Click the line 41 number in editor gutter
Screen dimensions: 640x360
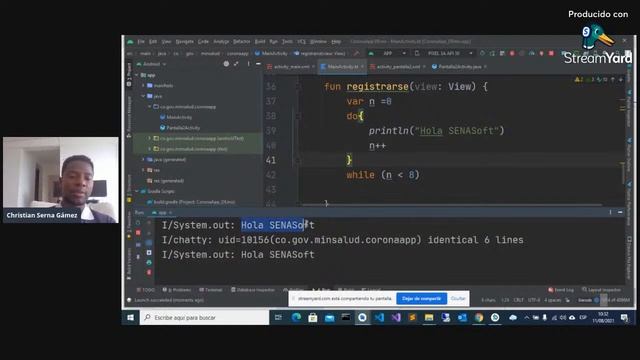(x=271, y=160)
